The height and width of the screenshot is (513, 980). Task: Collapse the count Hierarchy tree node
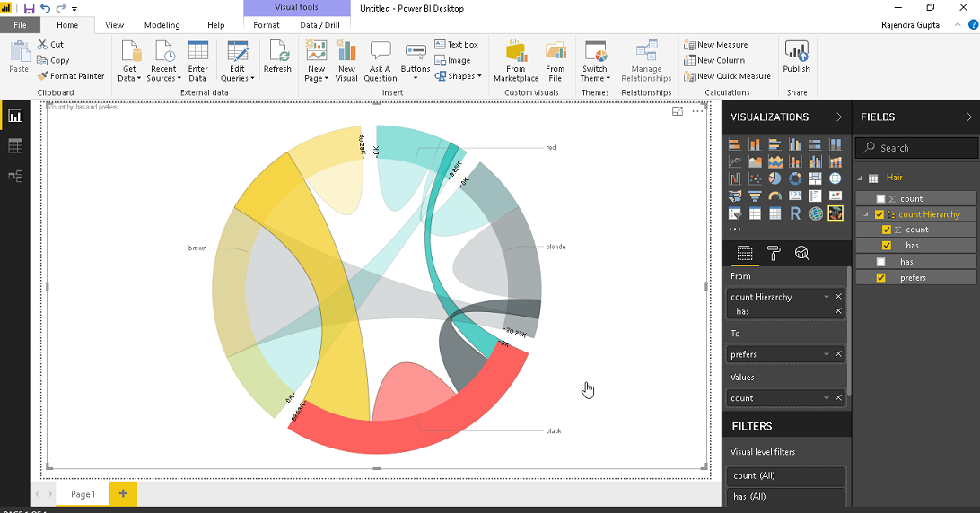866,214
